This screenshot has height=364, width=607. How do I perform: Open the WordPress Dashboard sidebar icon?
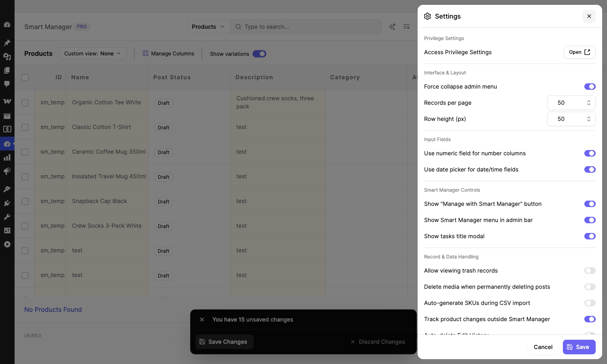pyautogui.click(x=7, y=25)
